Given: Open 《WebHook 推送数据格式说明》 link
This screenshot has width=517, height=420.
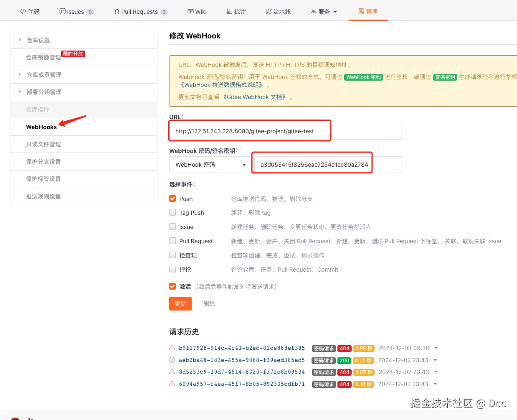Looking at the screenshot, I should [222, 85].
